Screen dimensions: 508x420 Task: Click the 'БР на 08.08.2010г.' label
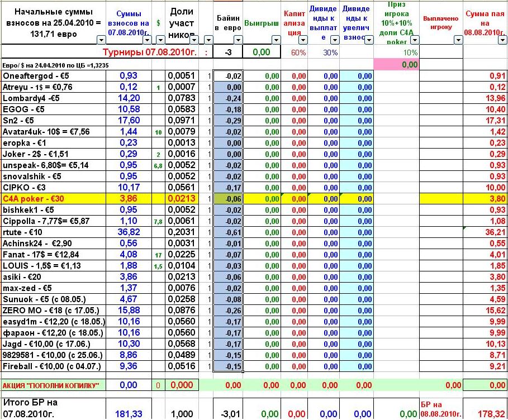(x=441, y=409)
